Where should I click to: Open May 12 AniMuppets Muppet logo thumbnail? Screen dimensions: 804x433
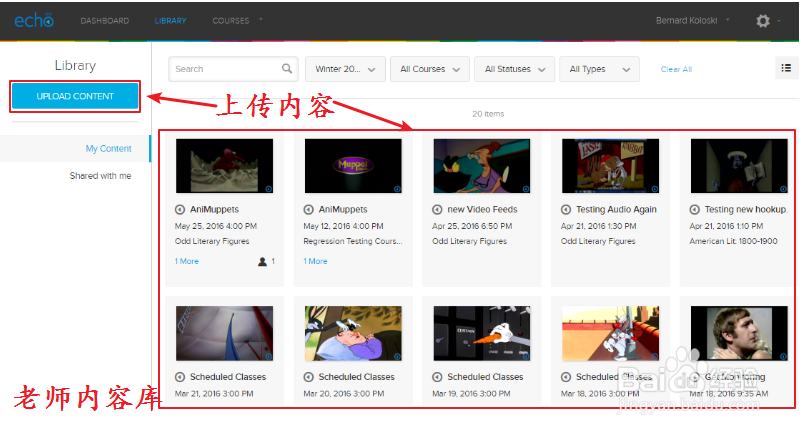coord(353,166)
